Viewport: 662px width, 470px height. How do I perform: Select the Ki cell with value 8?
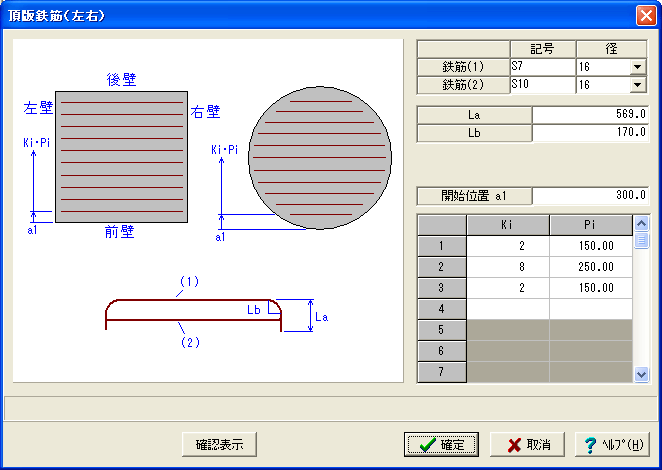coord(508,267)
